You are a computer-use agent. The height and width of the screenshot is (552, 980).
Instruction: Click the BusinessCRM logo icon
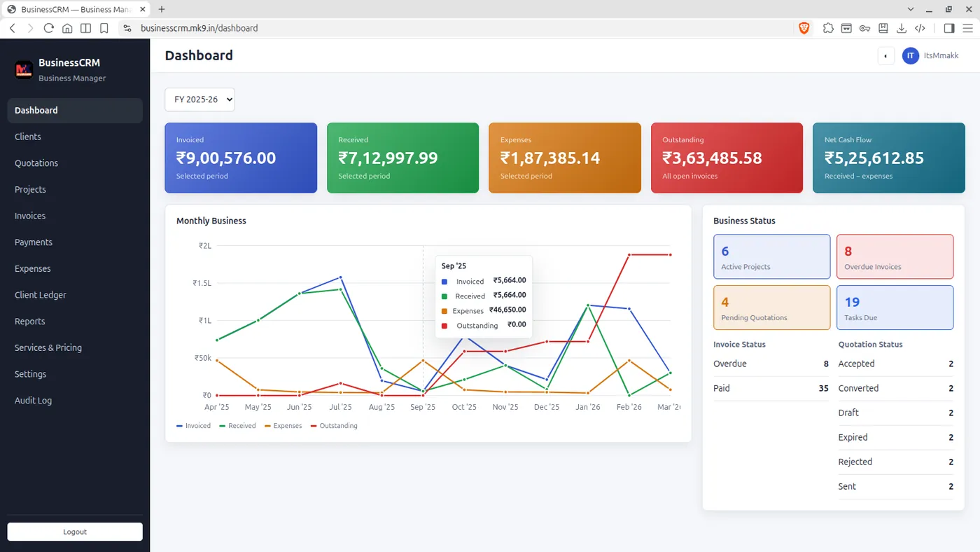pyautogui.click(x=24, y=70)
